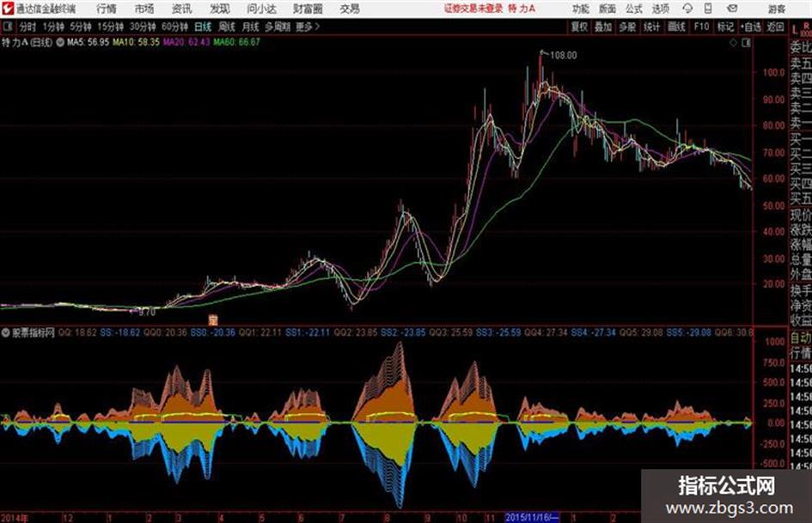Screen dimensions: 812x523
Task: Open the 资讯 menu
Action: (x=182, y=9)
